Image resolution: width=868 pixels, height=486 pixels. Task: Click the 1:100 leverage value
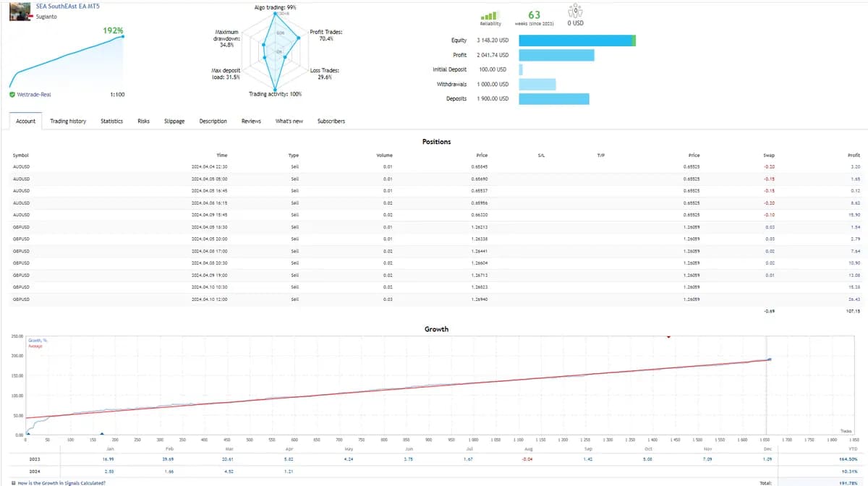tap(116, 94)
